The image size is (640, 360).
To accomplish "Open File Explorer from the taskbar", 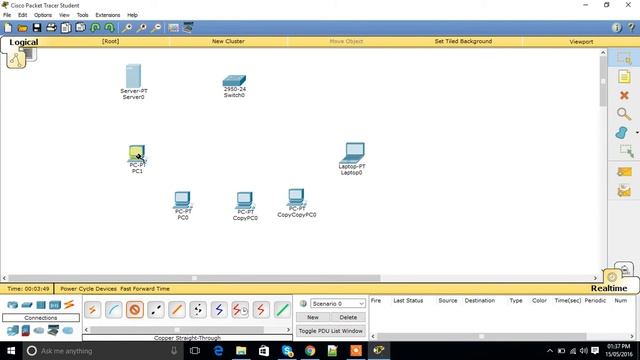I will 241,351.
